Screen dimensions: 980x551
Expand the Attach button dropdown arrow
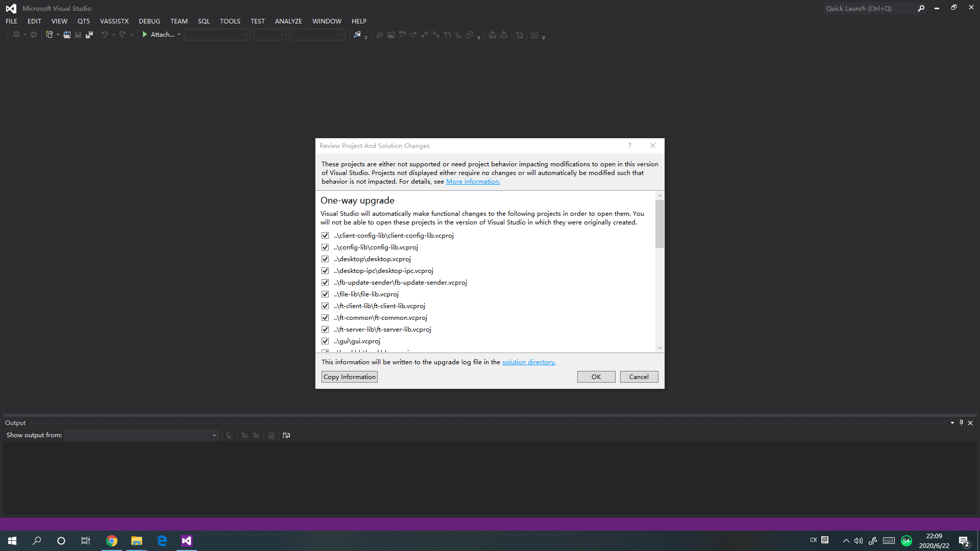[x=179, y=34]
